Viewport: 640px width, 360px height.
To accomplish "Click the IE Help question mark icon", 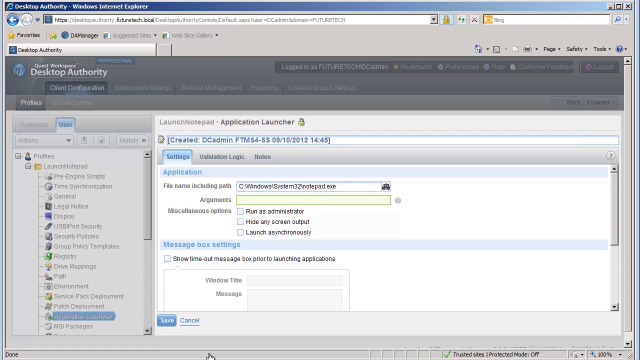I will click(620, 49).
